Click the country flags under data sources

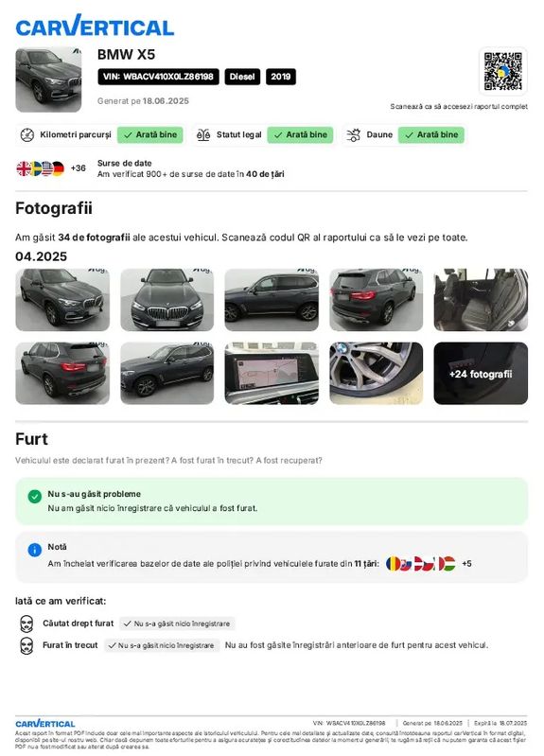[x=41, y=168]
